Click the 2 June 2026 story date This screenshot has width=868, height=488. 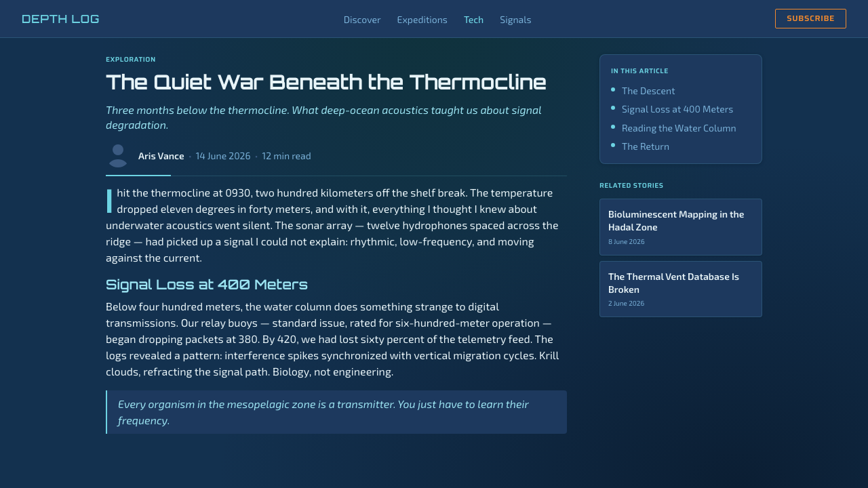(x=627, y=304)
